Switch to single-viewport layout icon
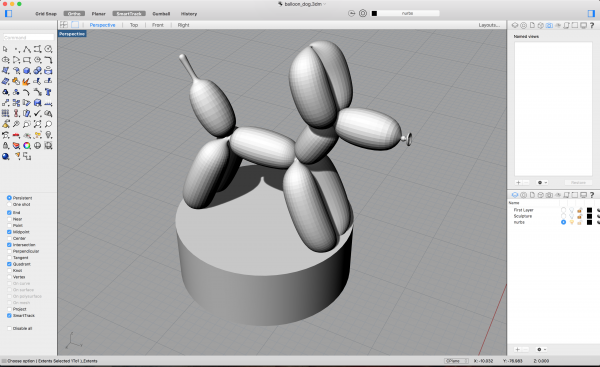The width and height of the screenshot is (600, 367). 75,24
